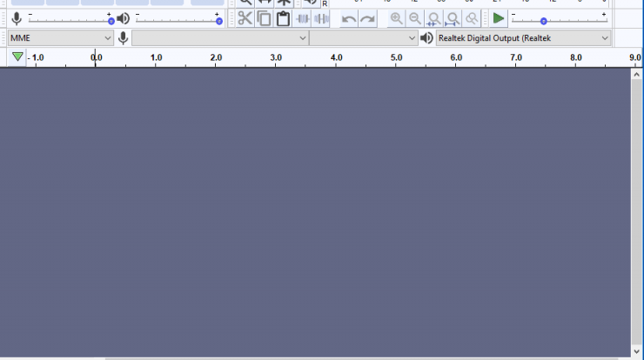644x360 pixels.
Task: Click the vertical scrollbar up arrow
Action: click(x=636, y=74)
